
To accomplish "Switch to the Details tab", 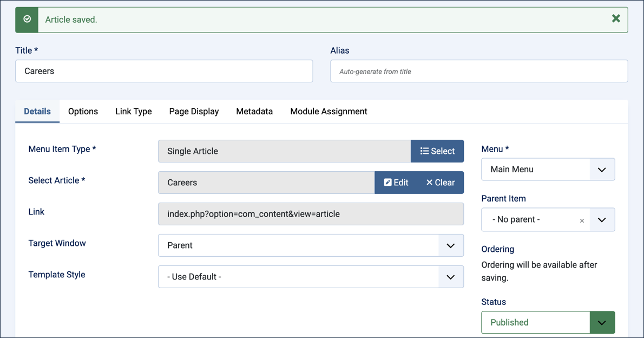I will (37, 112).
